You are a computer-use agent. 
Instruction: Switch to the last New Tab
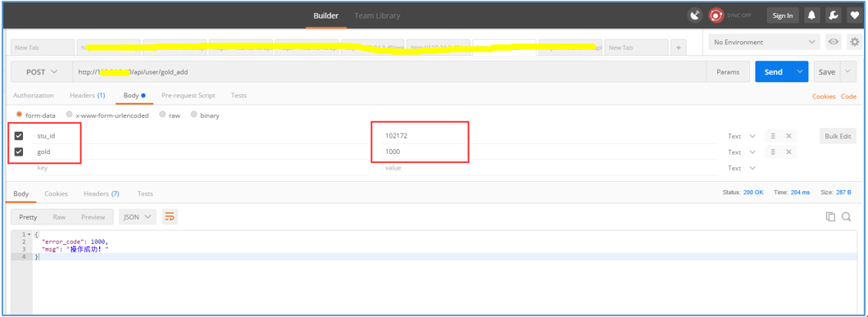point(636,48)
